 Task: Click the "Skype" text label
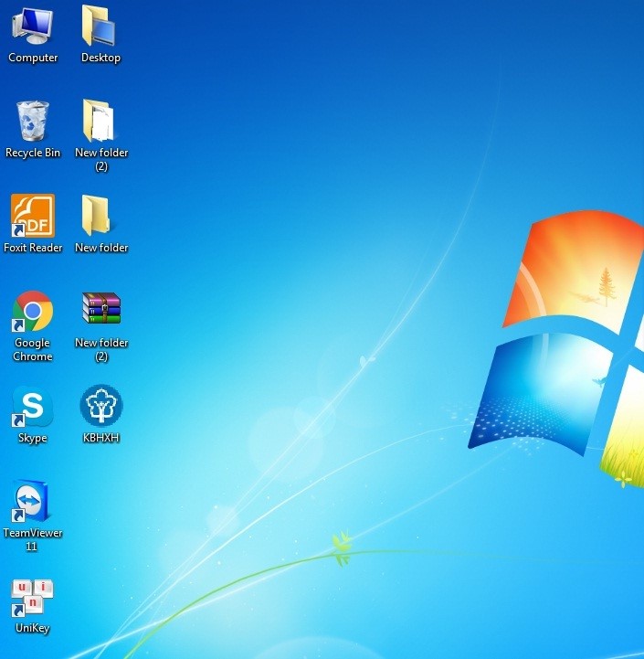tap(33, 438)
